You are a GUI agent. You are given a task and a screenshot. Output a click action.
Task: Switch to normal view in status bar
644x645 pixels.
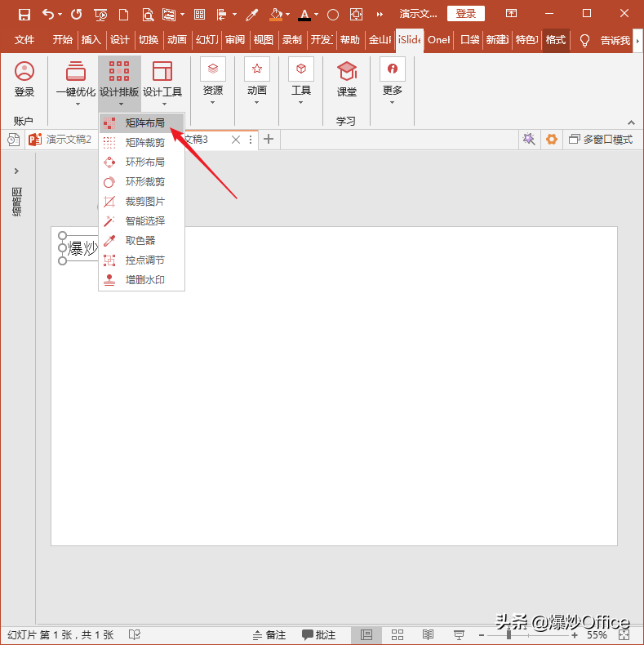click(366, 634)
